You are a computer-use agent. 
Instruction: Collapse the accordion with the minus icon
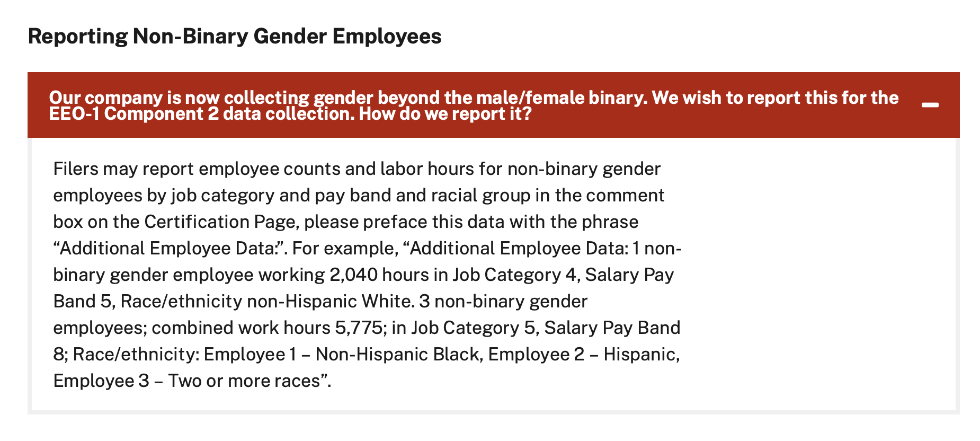(x=930, y=105)
